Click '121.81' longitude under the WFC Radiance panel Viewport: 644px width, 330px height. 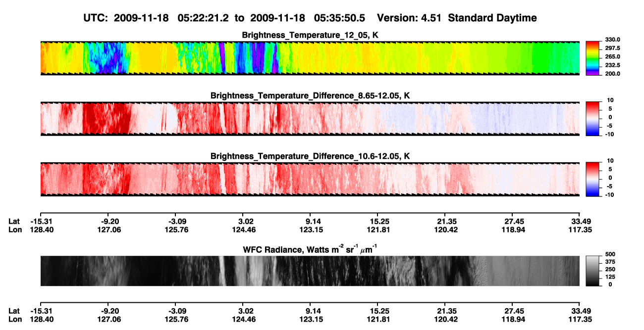point(379,320)
